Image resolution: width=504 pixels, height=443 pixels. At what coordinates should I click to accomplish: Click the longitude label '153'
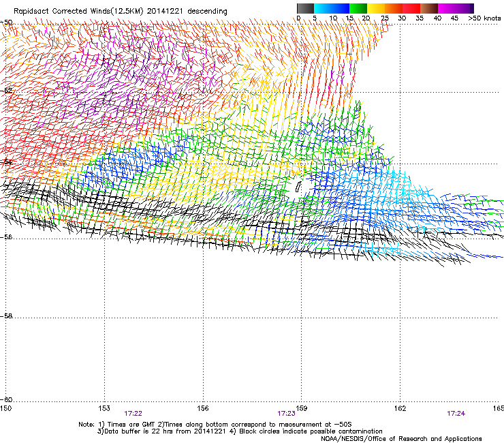[104, 408]
